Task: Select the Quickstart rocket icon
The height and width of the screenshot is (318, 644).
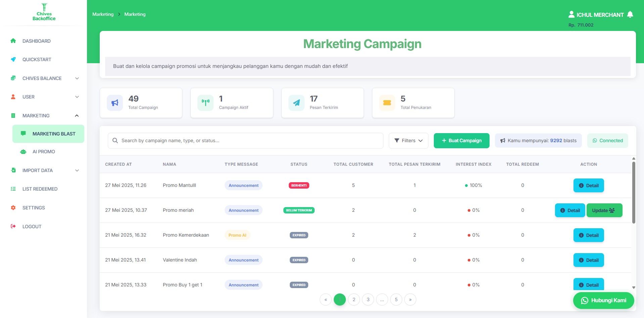Action: (13, 59)
